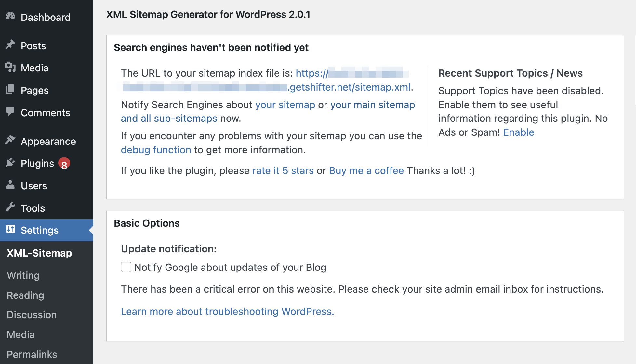Open 'Learn more about troubleshooting WordPress' link
The width and height of the screenshot is (636, 364).
(x=228, y=312)
